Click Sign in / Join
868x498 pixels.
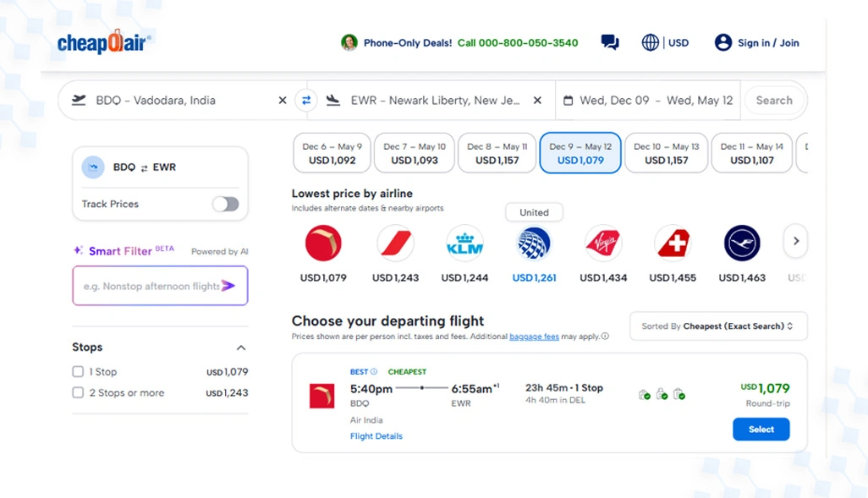[x=768, y=42]
